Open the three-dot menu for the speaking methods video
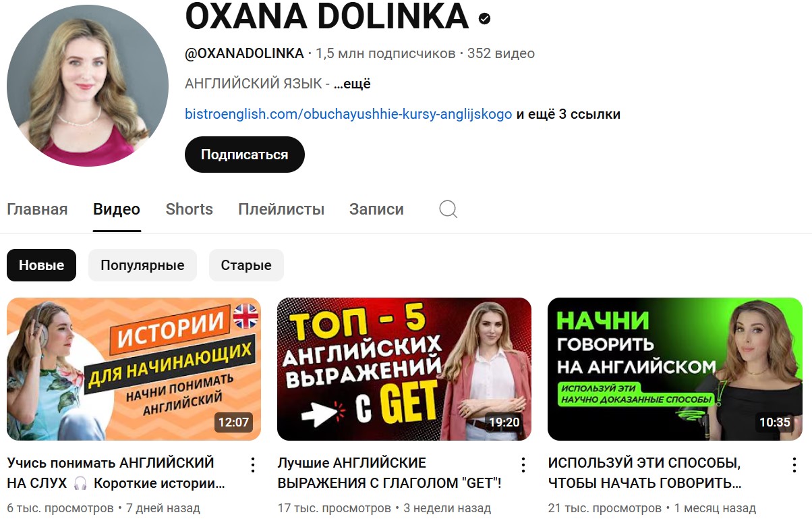 coord(794,464)
